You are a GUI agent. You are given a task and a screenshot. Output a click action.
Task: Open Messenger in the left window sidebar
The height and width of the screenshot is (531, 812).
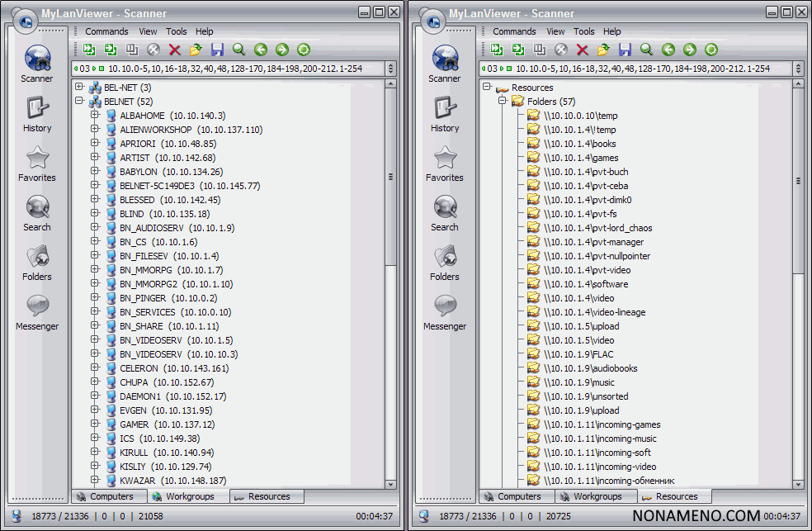37,313
